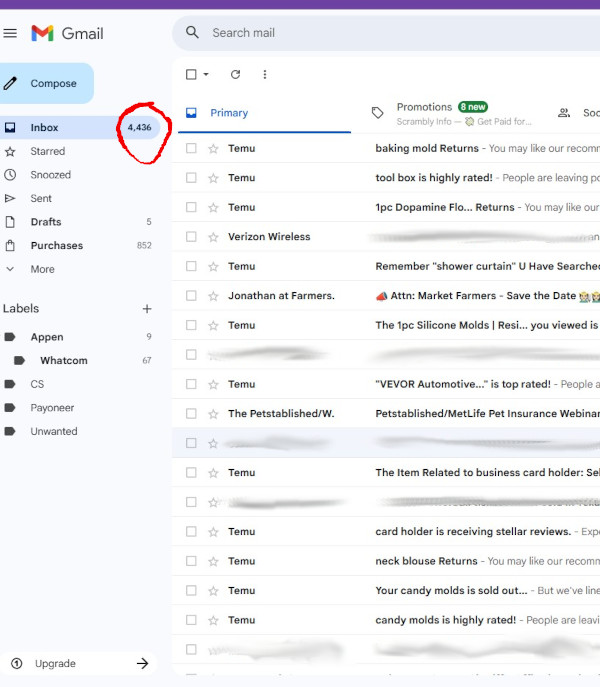
Task: Open the Purchases folder
Action: point(56,246)
